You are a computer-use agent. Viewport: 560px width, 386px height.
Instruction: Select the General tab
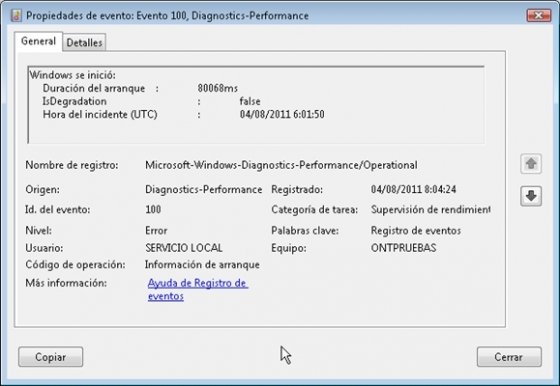click(39, 41)
